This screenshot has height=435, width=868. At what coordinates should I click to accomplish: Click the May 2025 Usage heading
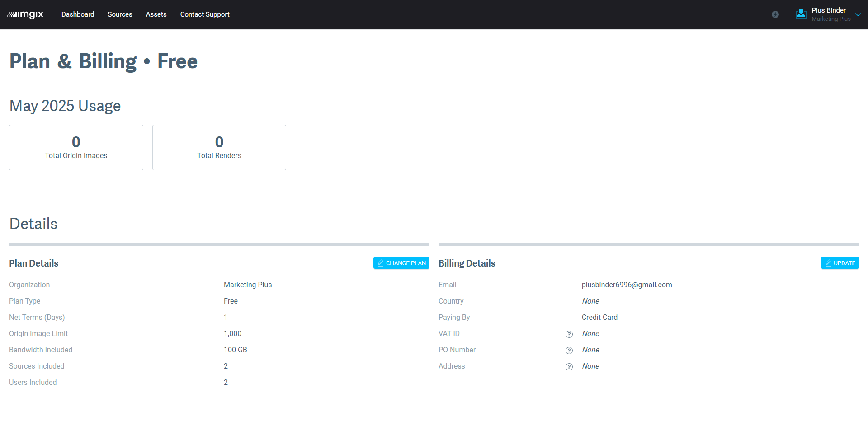pos(65,106)
